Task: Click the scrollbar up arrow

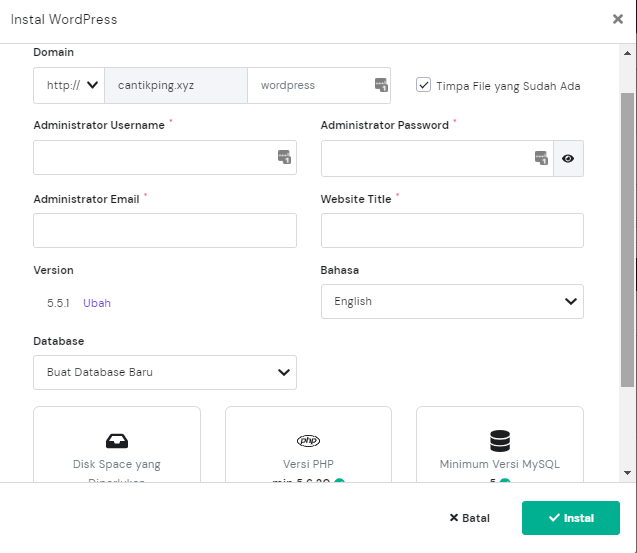Action: point(628,53)
